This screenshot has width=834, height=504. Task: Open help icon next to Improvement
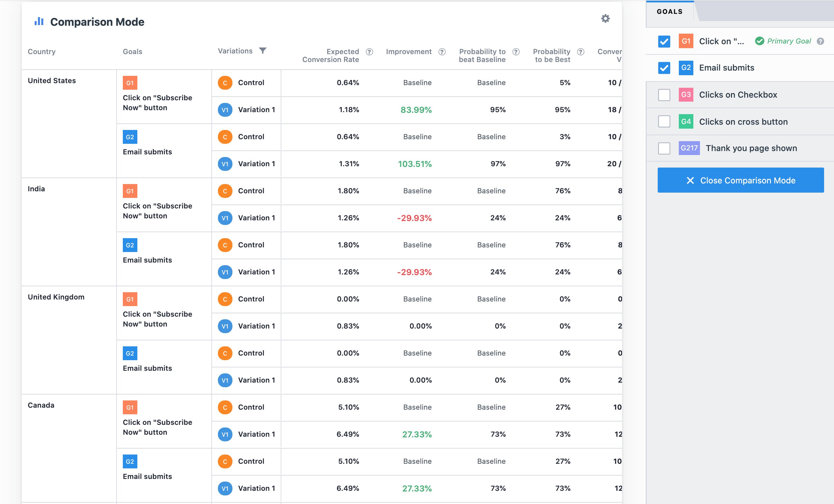(x=442, y=52)
